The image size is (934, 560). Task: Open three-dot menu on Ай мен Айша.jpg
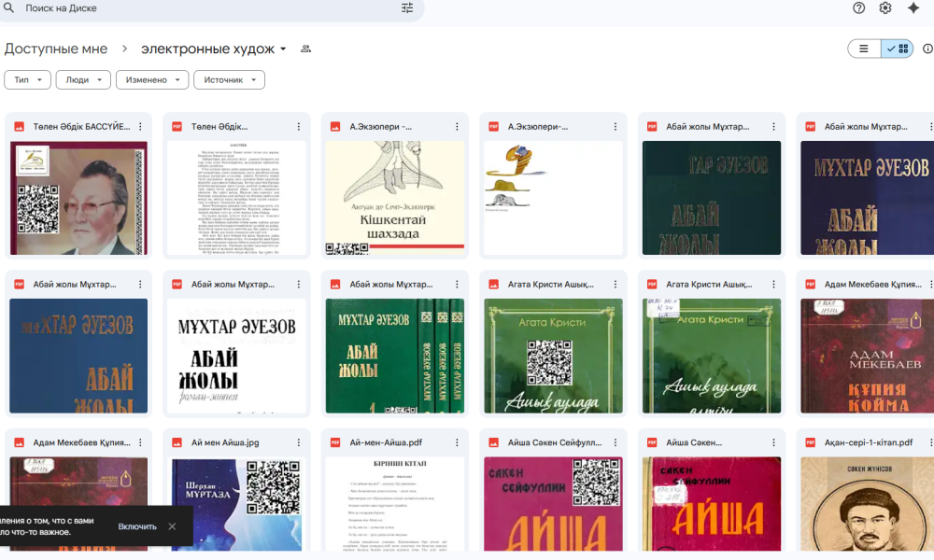299,442
